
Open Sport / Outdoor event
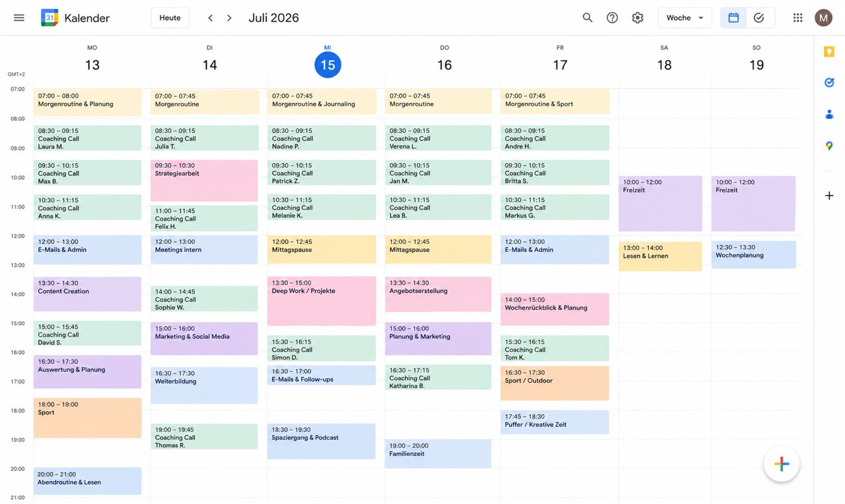pyautogui.click(x=555, y=383)
